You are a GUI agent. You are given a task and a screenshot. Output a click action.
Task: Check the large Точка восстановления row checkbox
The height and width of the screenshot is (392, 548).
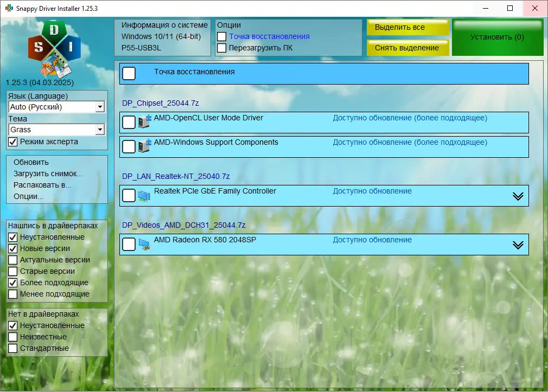coord(129,73)
